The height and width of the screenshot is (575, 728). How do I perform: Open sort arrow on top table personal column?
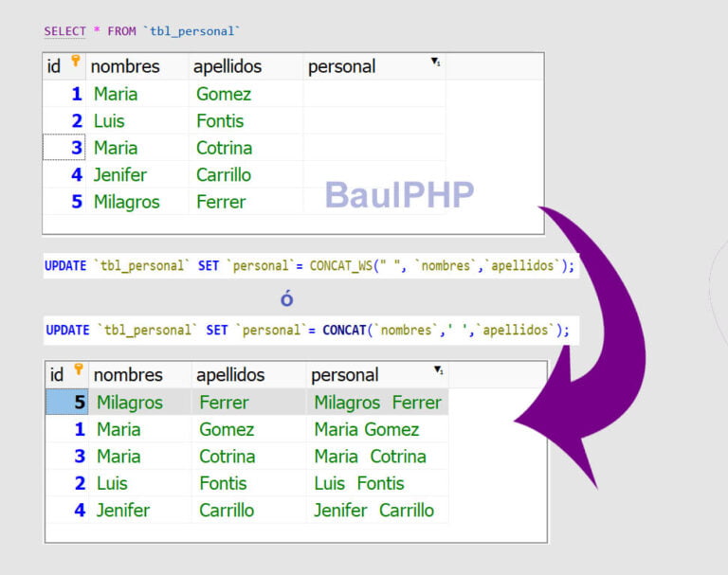pyautogui.click(x=436, y=62)
